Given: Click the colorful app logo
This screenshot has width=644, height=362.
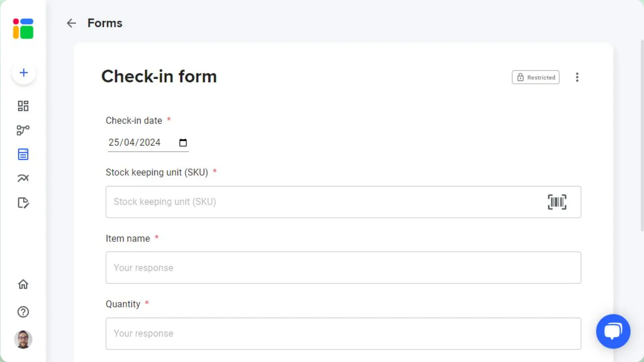Looking at the screenshot, I should tap(23, 28).
